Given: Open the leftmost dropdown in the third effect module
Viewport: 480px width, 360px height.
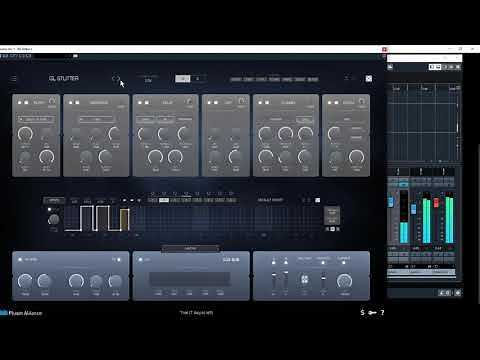Looking at the screenshot, I should tap(145, 119).
